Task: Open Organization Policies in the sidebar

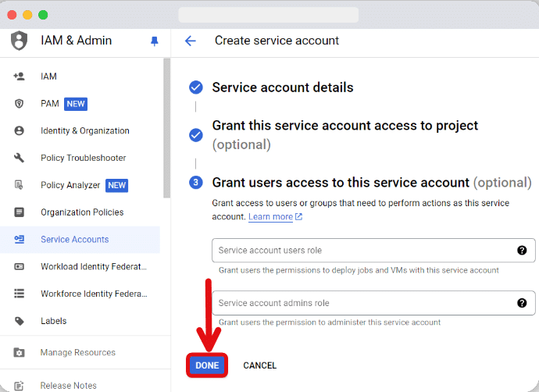Action: click(82, 212)
